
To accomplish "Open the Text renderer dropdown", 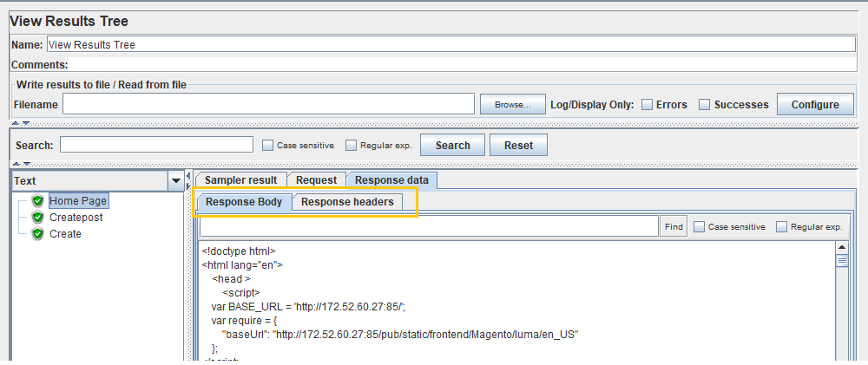I will [x=176, y=181].
